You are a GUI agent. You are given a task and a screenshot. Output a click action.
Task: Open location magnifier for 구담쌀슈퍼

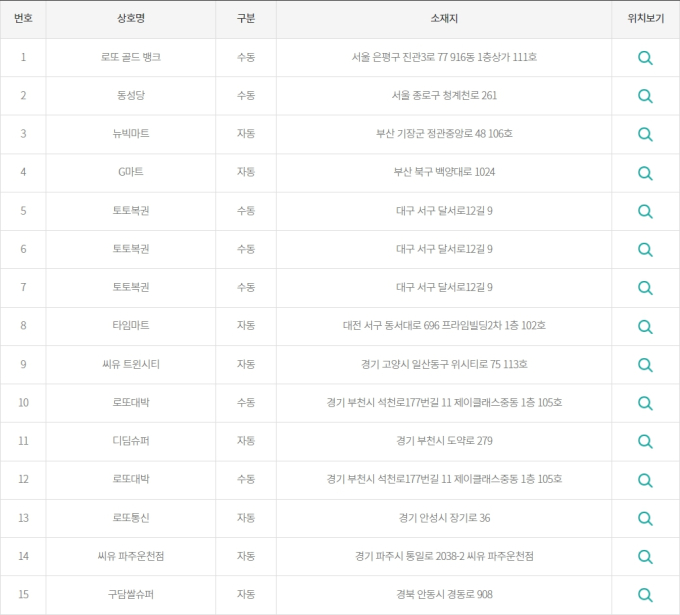click(645, 595)
